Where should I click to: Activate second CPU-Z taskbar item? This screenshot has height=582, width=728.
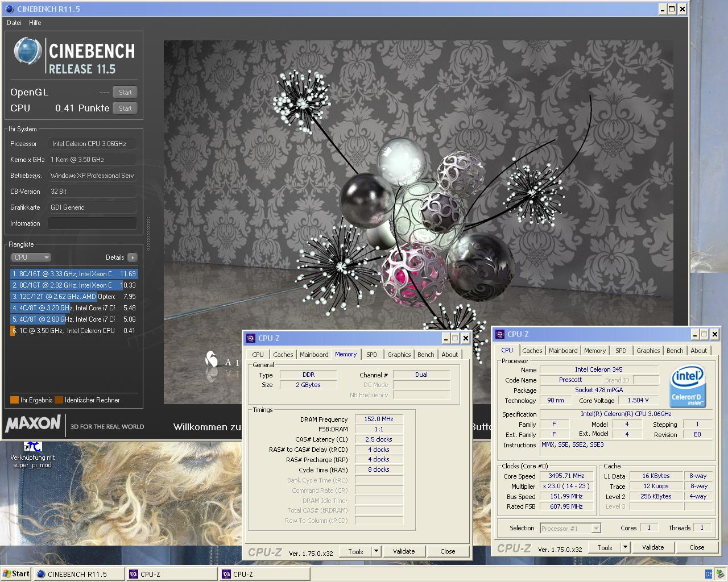[x=265, y=574]
